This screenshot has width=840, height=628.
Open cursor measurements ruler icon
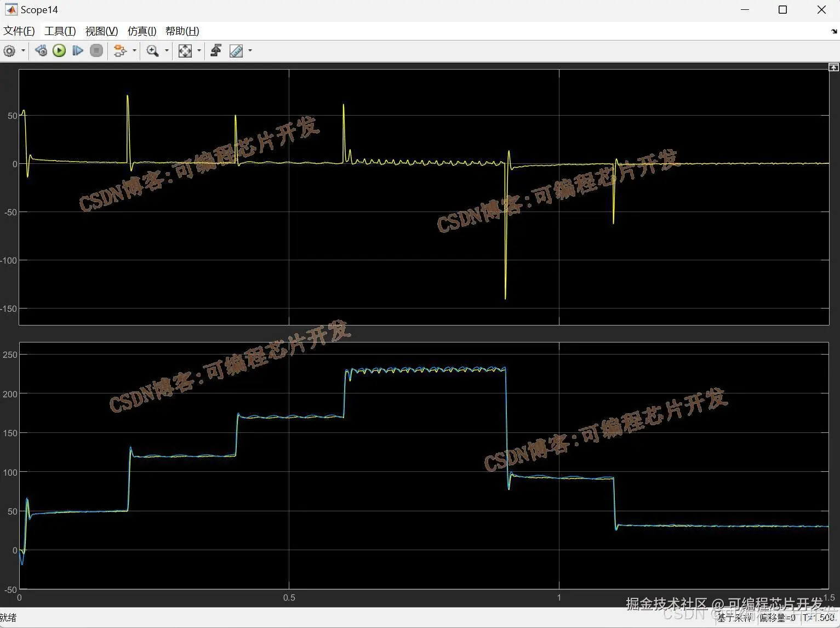(x=236, y=51)
